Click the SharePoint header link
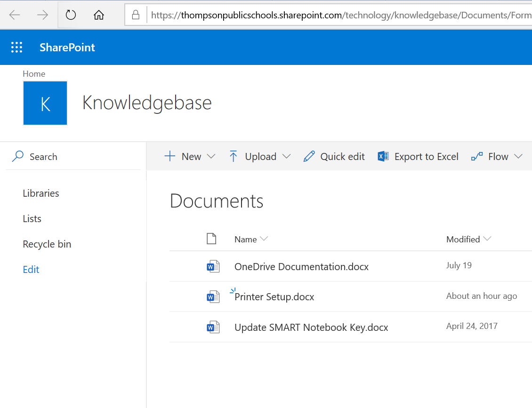The width and height of the screenshot is (532, 408). click(67, 47)
